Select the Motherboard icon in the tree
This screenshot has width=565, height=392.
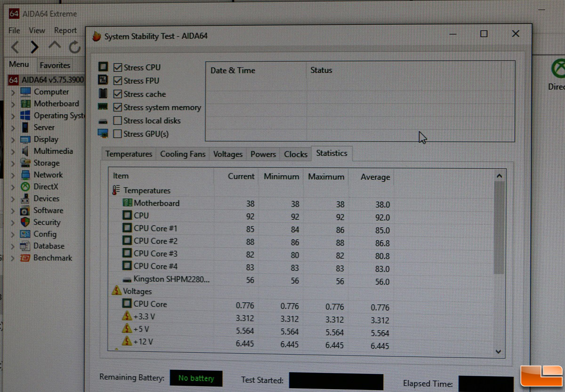25,104
